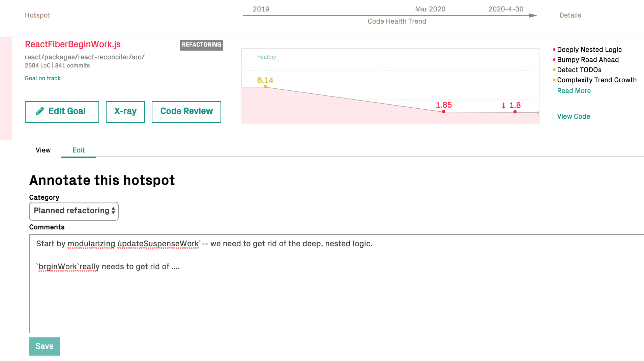Select the yellow 6.14 data point on the chart
This screenshot has width=644, height=361.
[x=265, y=86]
